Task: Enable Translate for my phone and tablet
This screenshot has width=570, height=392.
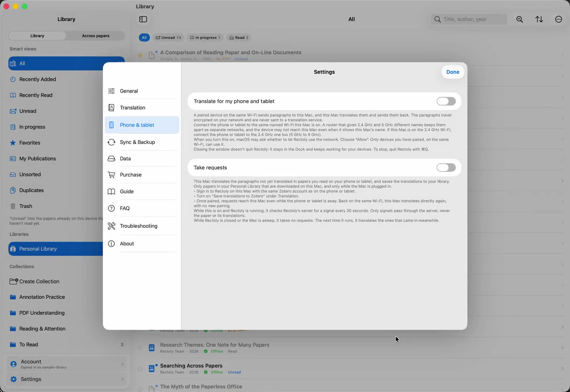Action: coord(446,101)
